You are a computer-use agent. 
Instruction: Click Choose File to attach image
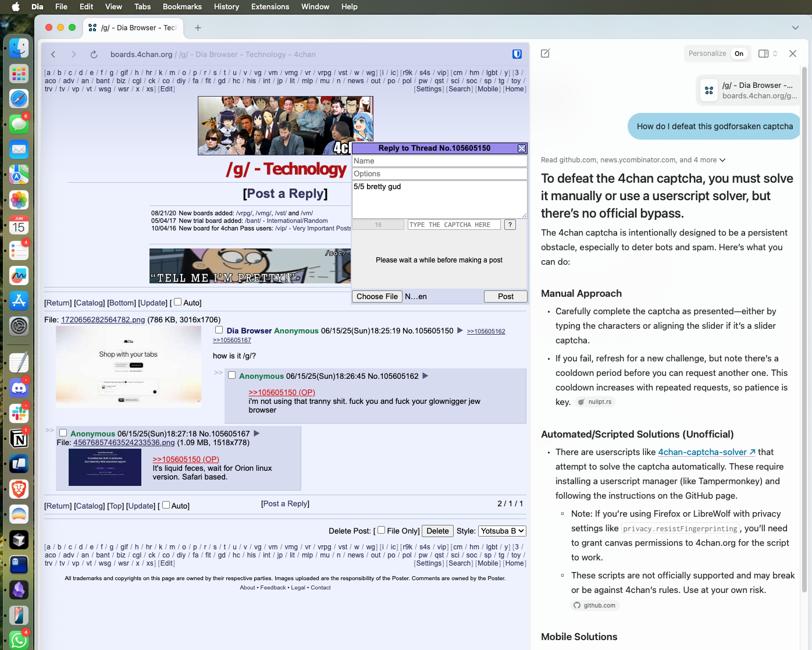pyautogui.click(x=377, y=296)
